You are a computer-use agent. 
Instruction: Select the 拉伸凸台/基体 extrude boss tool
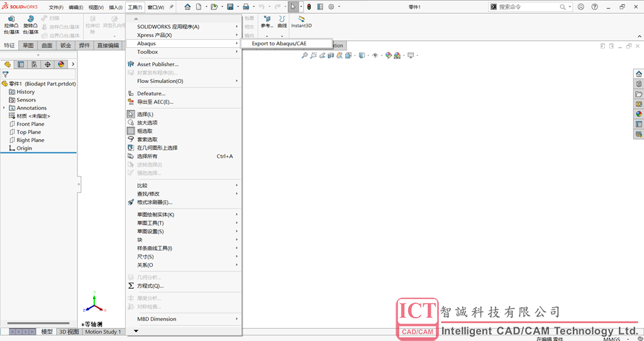(x=11, y=25)
